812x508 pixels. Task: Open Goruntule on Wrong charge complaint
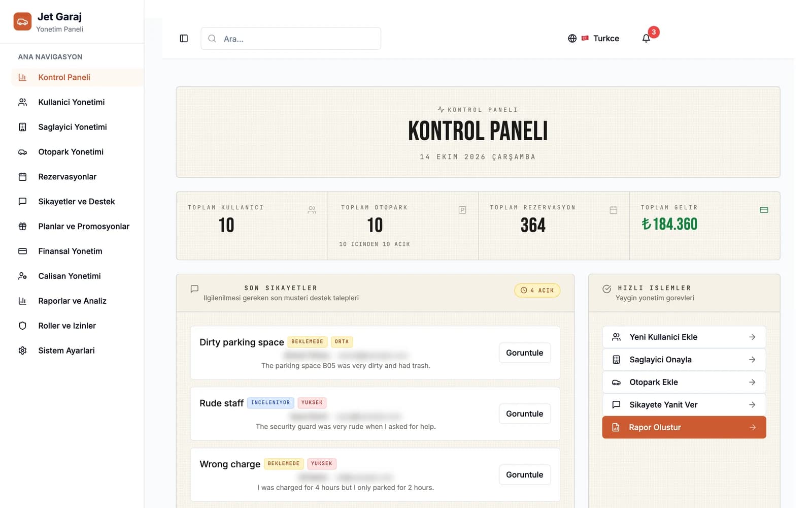tap(525, 474)
